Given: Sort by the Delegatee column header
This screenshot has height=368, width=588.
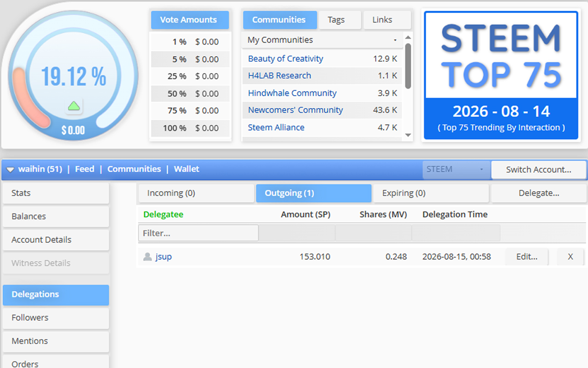Looking at the screenshot, I should (163, 214).
